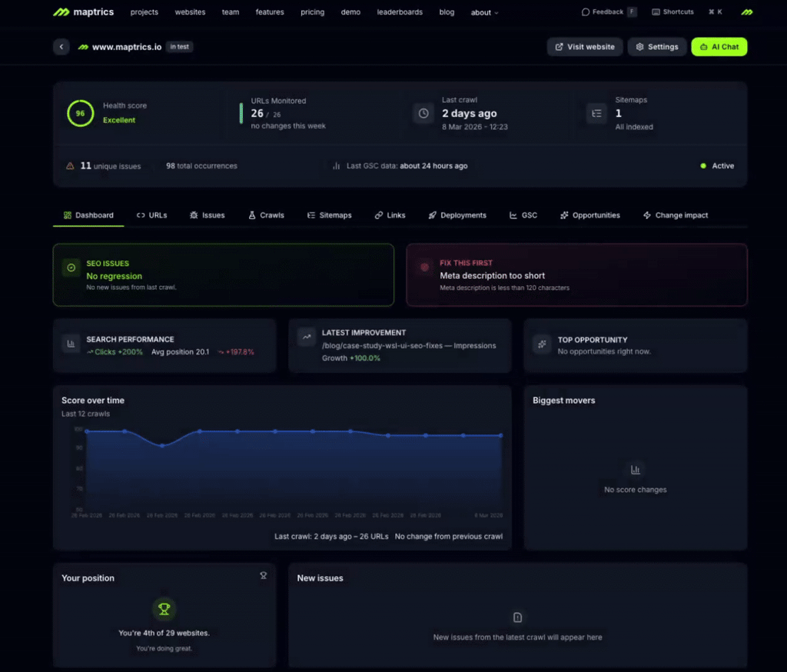Open the features page

click(x=270, y=12)
